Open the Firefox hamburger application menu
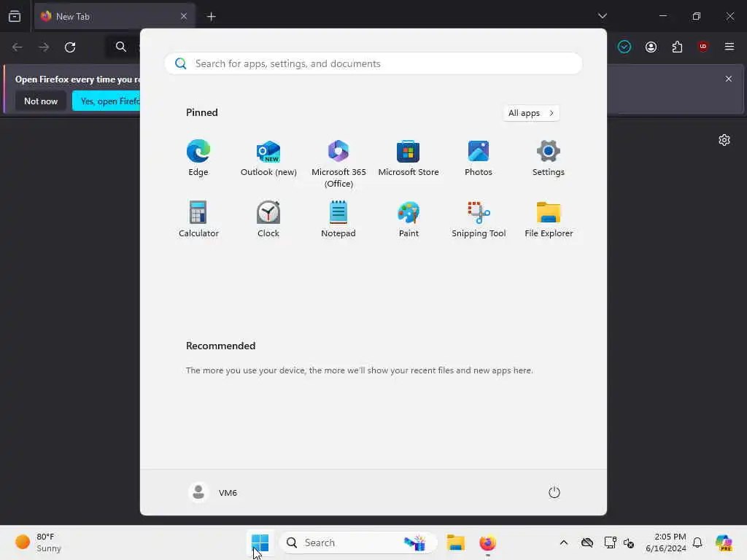747x560 pixels. 729,46
